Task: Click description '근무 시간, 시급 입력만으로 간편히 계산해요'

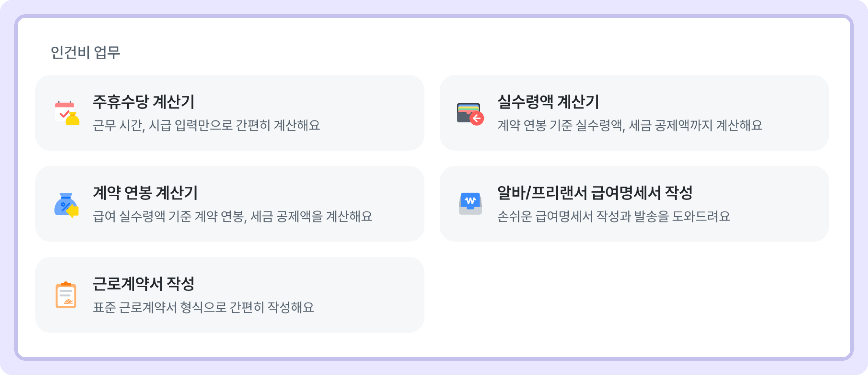Action: (206, 125)
